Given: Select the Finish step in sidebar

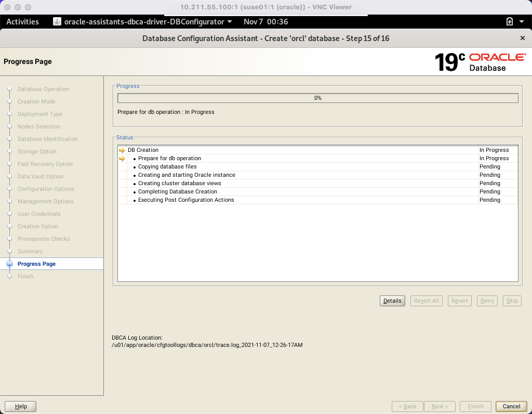Looking at the screenshot, I should click(x=25, y=277).
